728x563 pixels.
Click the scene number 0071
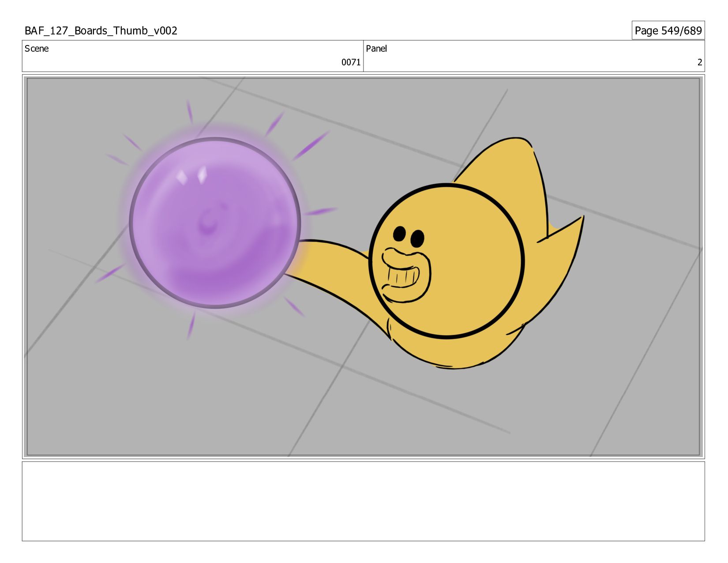point(351,62)
